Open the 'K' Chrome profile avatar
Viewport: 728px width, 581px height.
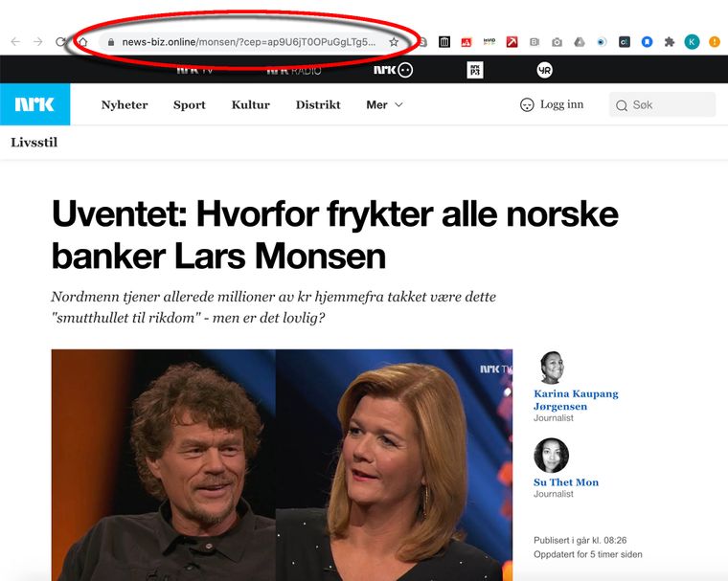pyautogui.click(x=692, y=42)
